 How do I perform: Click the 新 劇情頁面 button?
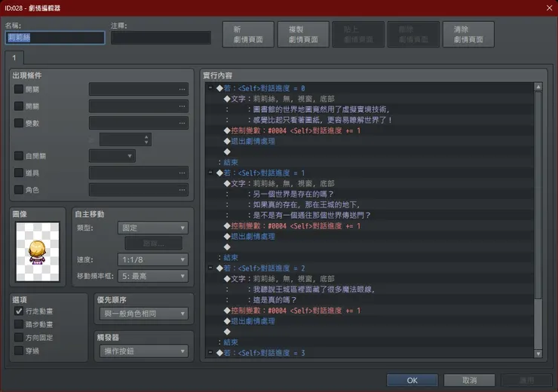point(248,35)
